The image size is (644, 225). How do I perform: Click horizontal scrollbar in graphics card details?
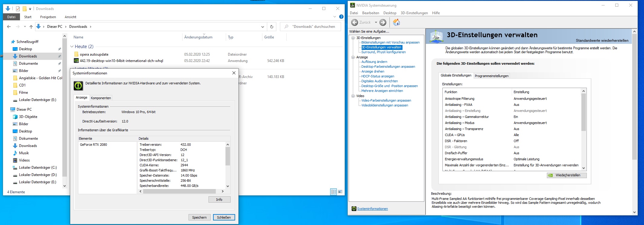(x=179, y=191)
